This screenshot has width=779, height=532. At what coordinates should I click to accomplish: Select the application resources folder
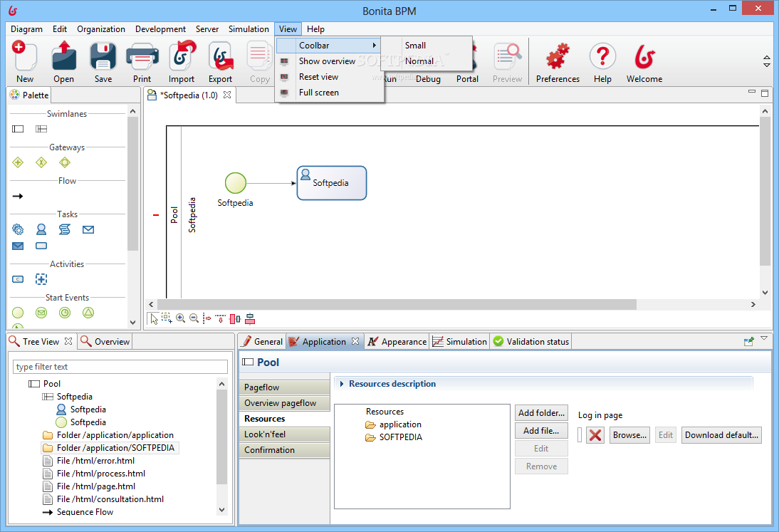tap(394, 424)
